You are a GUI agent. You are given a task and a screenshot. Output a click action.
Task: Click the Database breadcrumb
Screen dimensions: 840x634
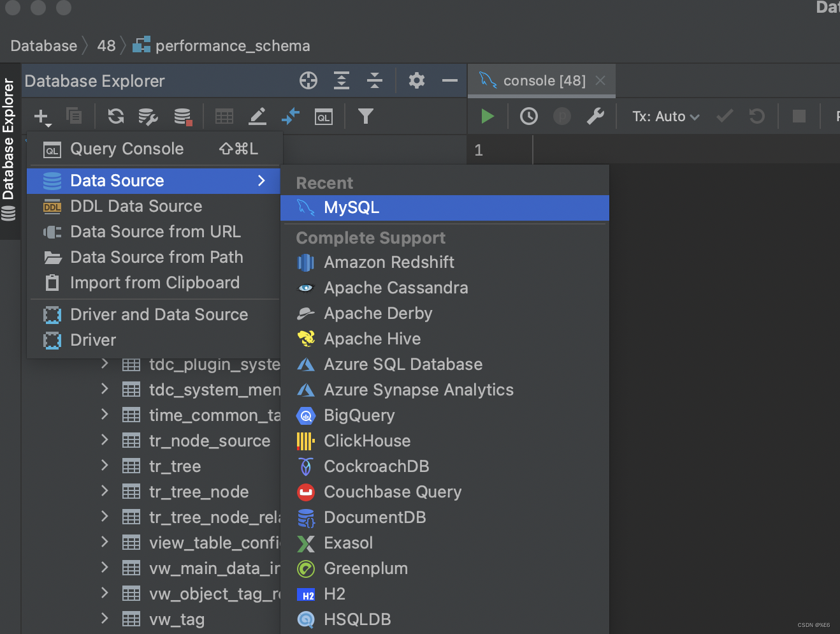click(x=44, y=46)
